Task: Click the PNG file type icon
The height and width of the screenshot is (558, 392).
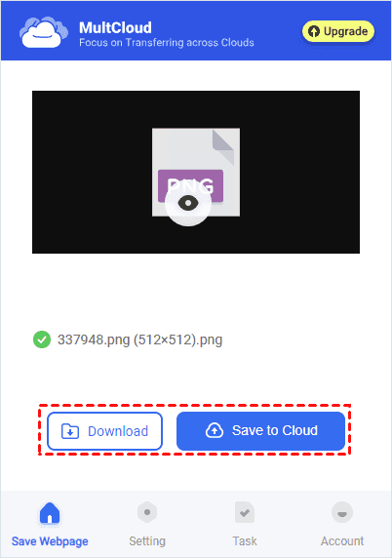Action: click(196, 172)
